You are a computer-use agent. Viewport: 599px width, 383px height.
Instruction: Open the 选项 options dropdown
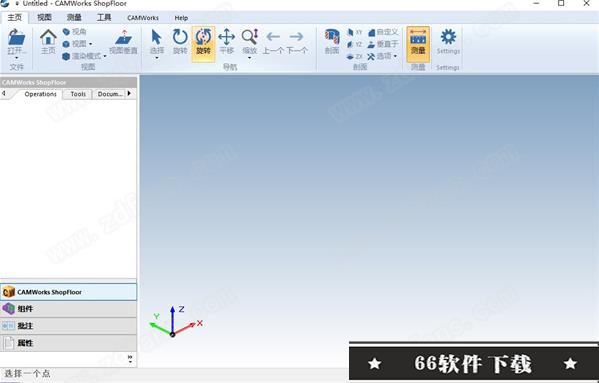382,57
